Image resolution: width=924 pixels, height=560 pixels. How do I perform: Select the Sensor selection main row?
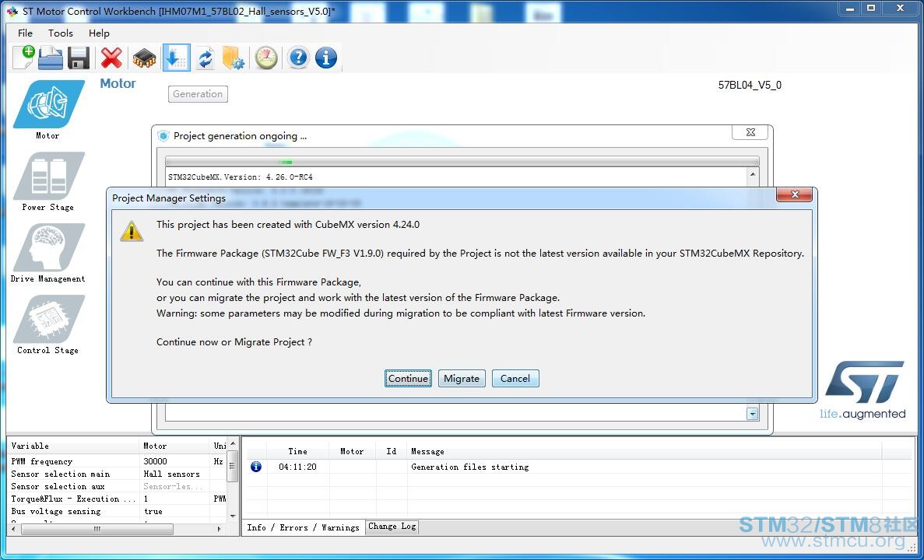coord(117,474)
